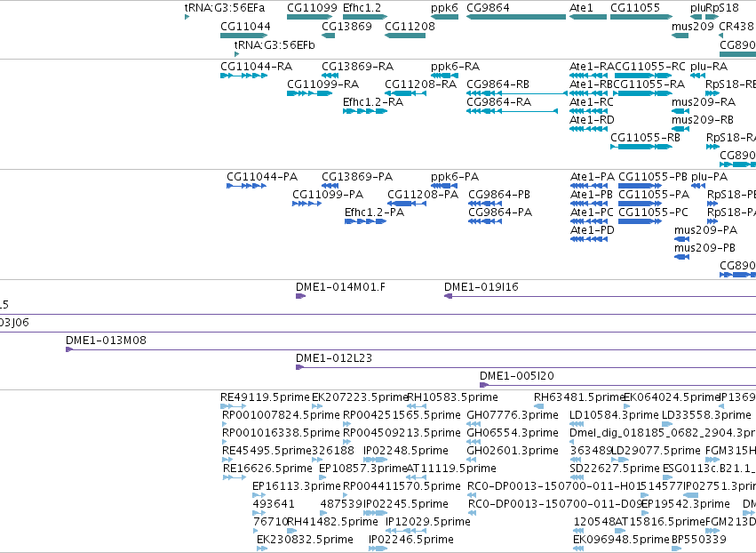Click the ppk6 gene arrow glyph
The image size is (756, 553).
coord(444,17)
